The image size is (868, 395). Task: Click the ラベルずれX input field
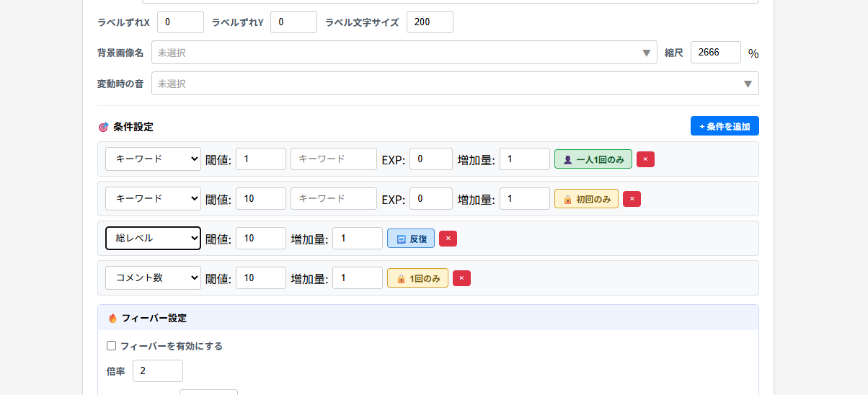pos(180,22)
